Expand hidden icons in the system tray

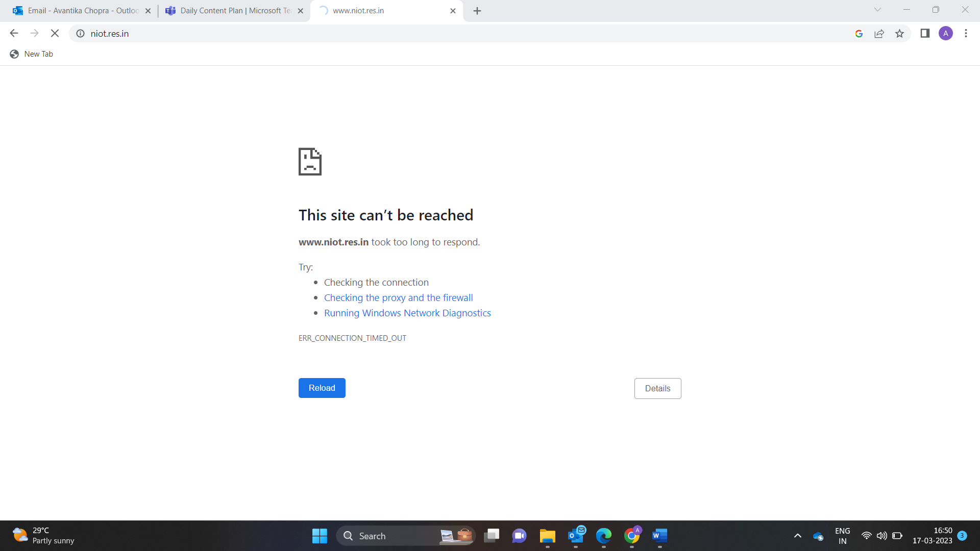(x=798, y=536)
